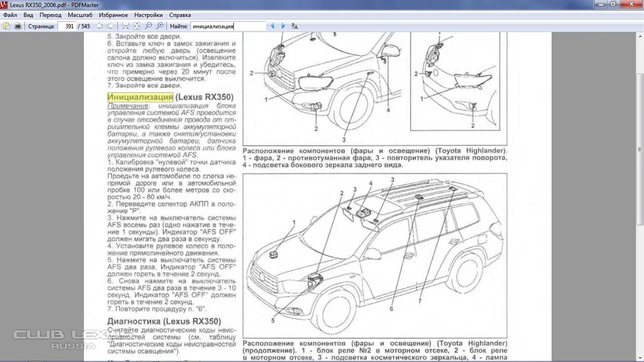Viewport: 644px width, 362px height.
Task: Click the fit width icon
Action: tap(125, 26)
